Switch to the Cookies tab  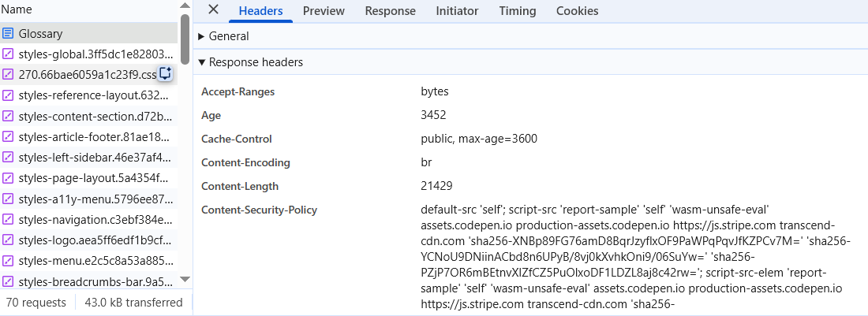point(578,11)
